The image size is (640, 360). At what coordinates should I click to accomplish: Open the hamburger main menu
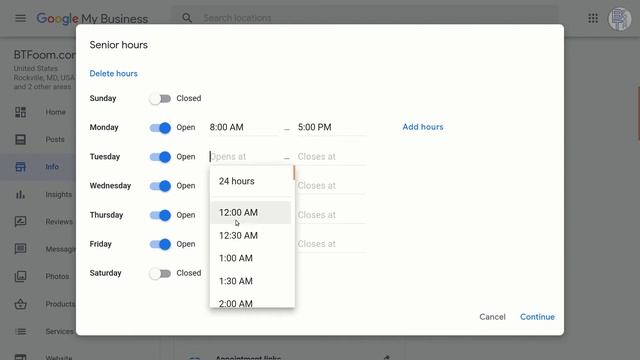tap(20, 18)
